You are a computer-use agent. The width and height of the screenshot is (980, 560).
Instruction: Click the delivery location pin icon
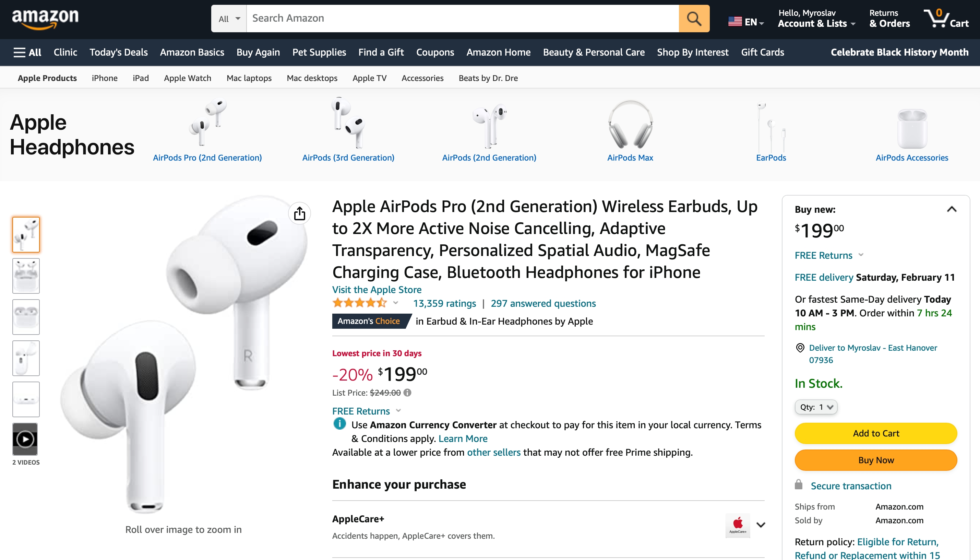(800, 348)
